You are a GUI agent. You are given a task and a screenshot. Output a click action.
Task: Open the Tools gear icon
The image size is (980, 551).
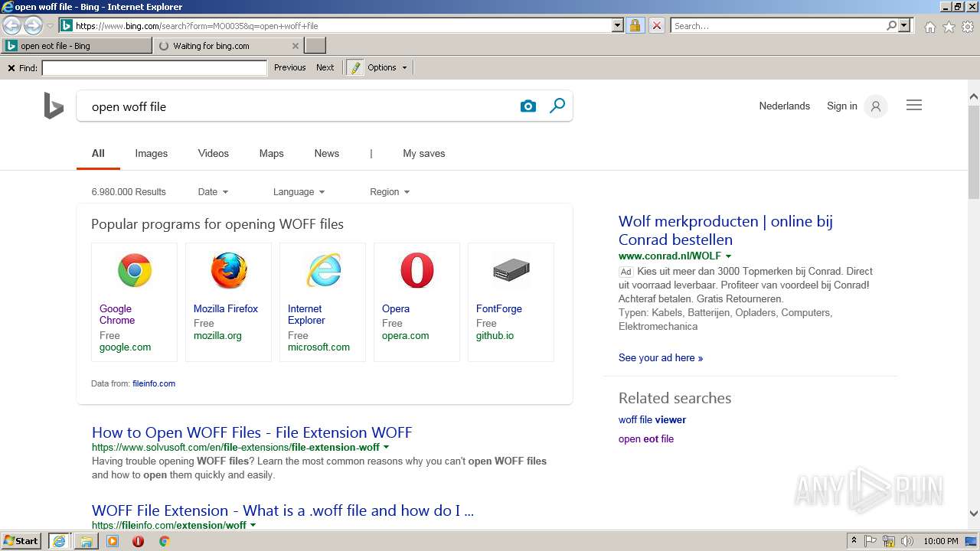click(x=968, y=27)
